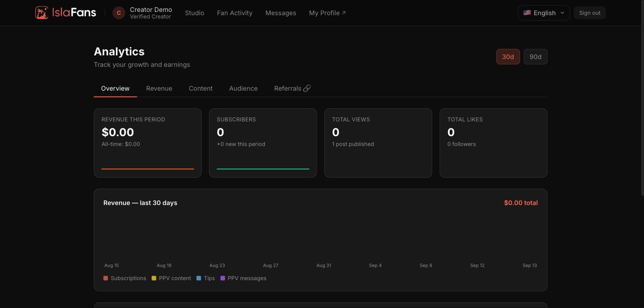This screenshot has width=644, height=308.
Task: Select the Audience tab
Action: 243,88
